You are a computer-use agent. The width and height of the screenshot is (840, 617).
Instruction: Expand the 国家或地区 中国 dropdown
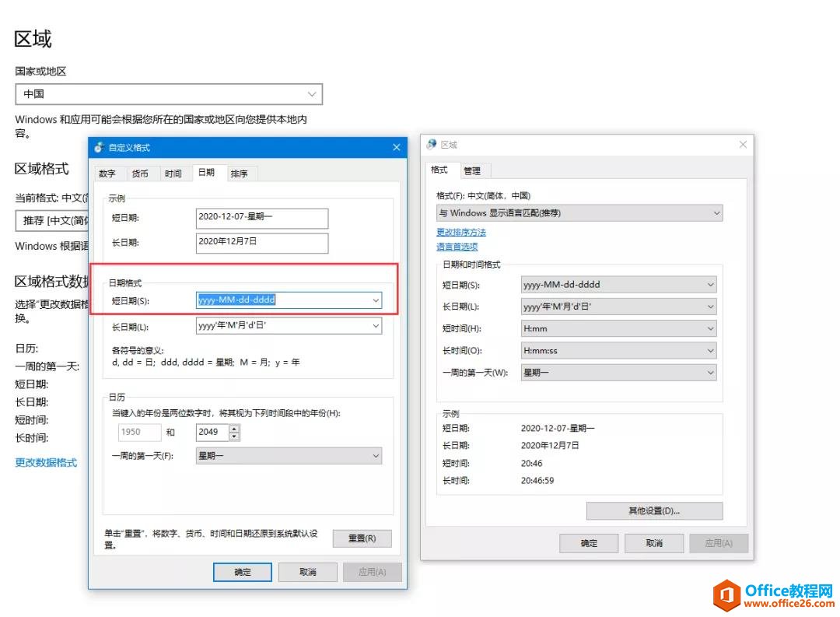click(169, 94)
